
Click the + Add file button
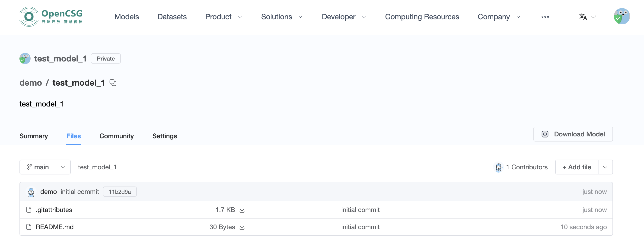577,167
